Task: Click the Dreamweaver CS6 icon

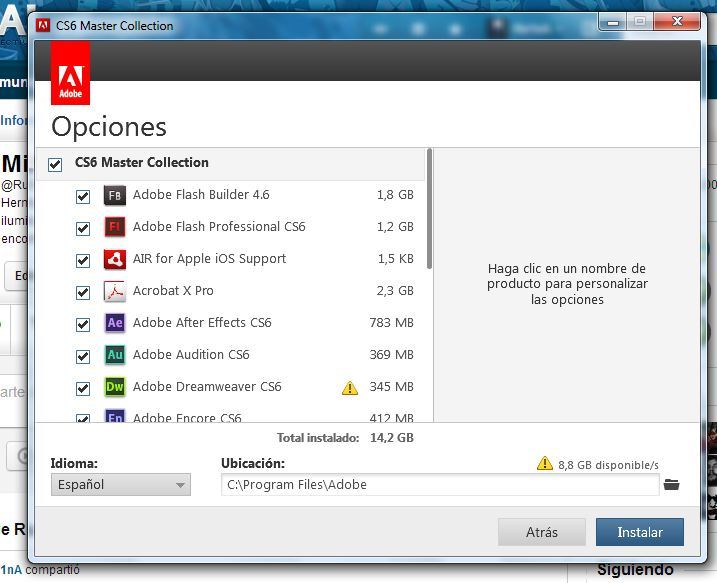Action: point(115,387)
